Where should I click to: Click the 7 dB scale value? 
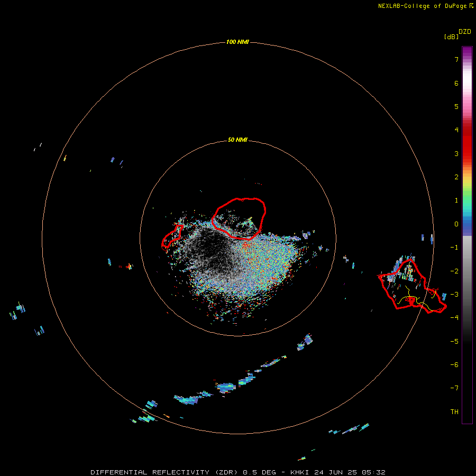click(456, 59)
